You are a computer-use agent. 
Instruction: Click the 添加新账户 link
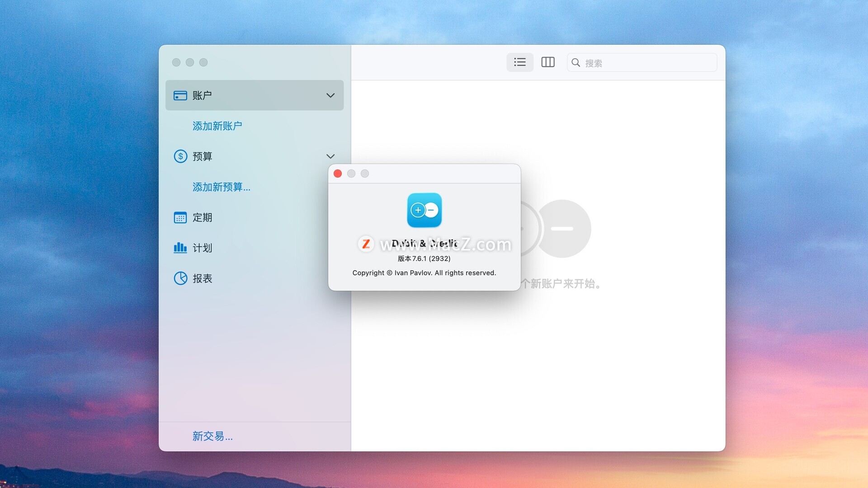coord(217,126)
